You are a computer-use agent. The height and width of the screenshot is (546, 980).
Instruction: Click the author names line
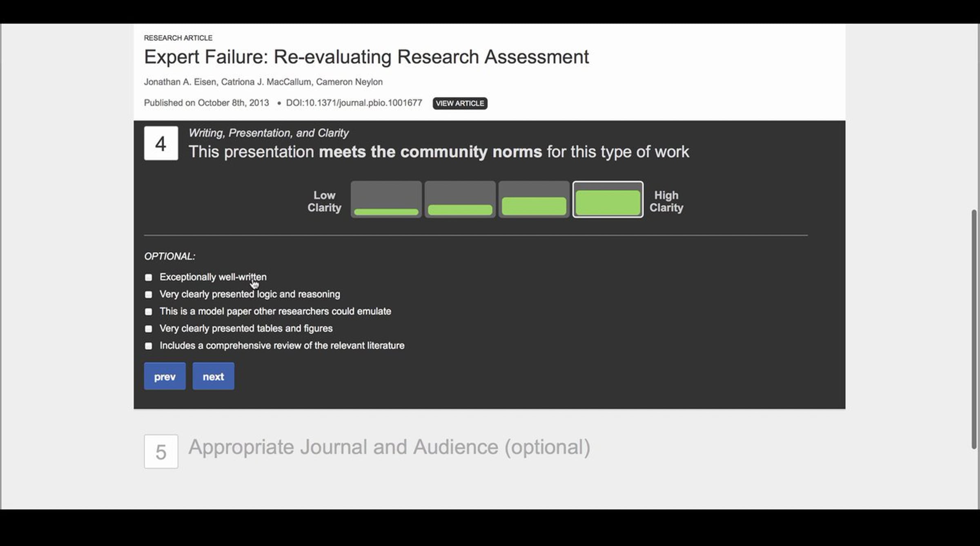(263, 82)
